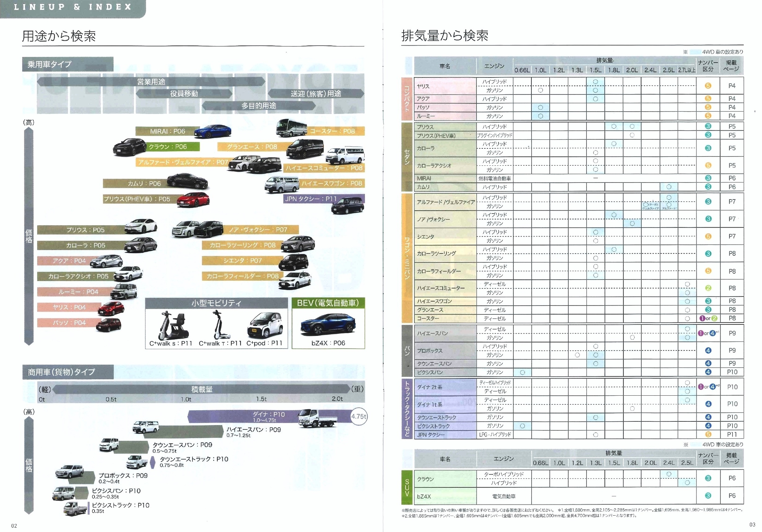This screenshot has height=532, width=762.
Task: Click the 多目的用途 usage band
Action: coord(259,106)
